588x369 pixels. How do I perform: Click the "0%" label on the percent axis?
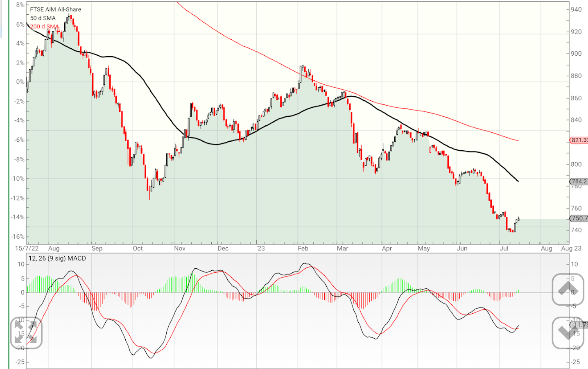(20, 82)
